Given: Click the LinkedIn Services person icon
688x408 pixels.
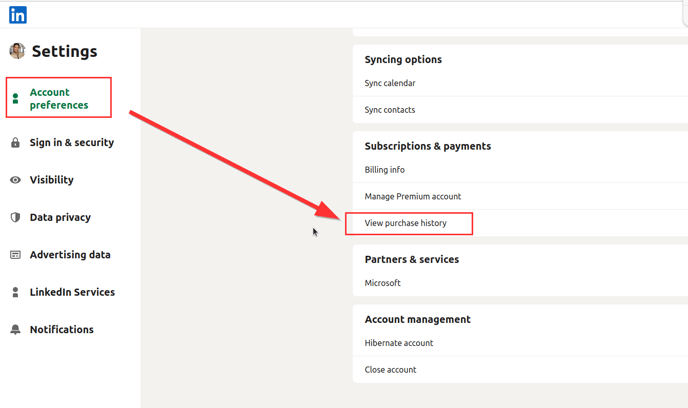Looking at the screenshot, I should pyautogui.click(x=15, y=292).
